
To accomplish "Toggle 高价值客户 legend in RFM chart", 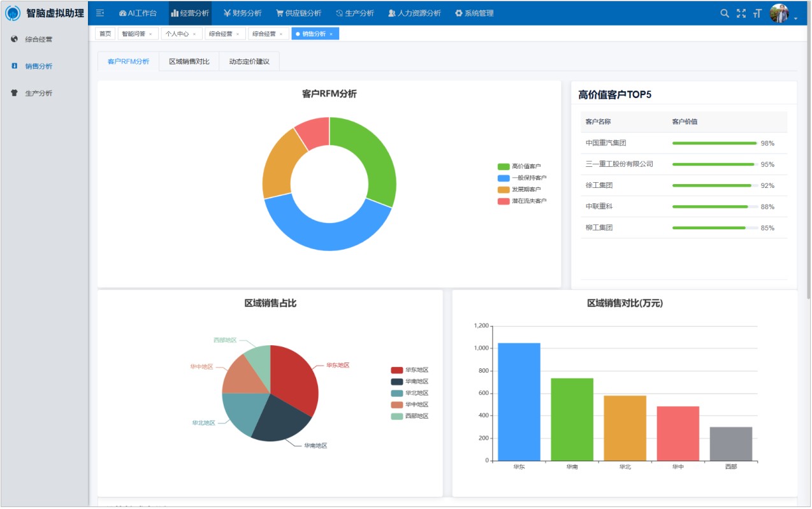I will pos(519,166).
